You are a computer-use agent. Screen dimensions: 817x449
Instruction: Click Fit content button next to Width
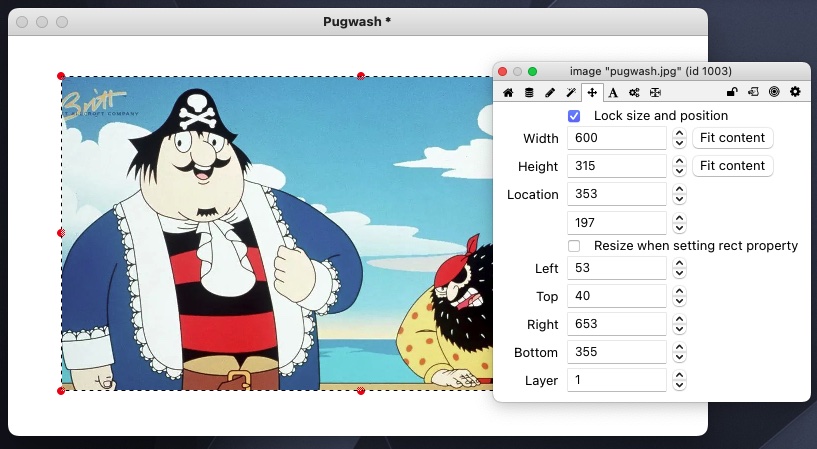[732, 138]
